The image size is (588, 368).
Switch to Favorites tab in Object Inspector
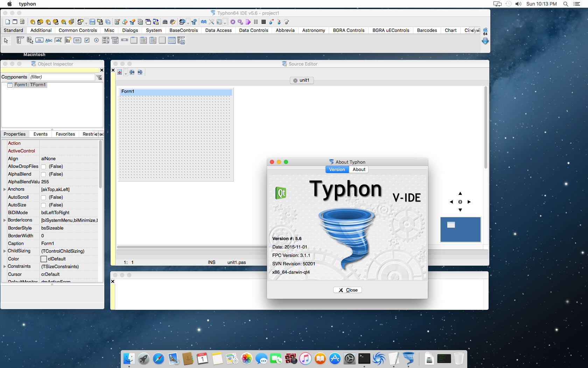tap(65, 134)
